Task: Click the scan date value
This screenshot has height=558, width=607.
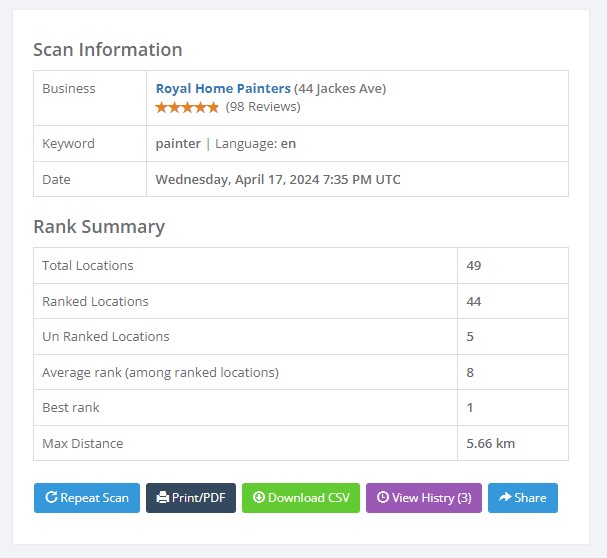Action: (278, 180)
